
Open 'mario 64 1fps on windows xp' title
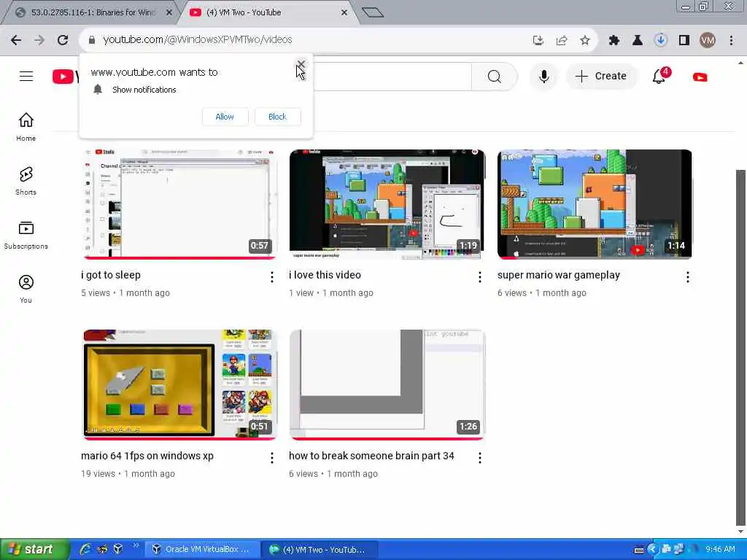[x=147, y=456]
